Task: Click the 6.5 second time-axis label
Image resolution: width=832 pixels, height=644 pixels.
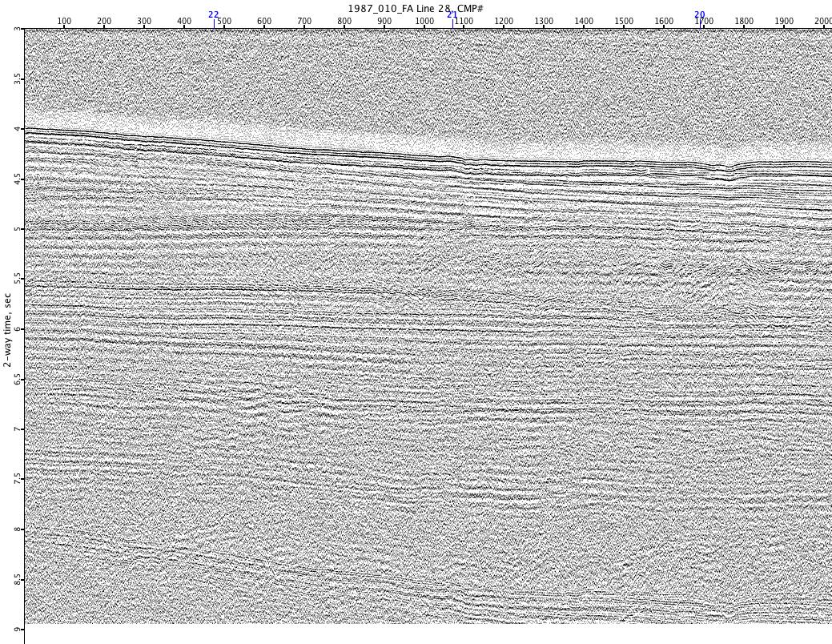Action: [x=18, y=379]
